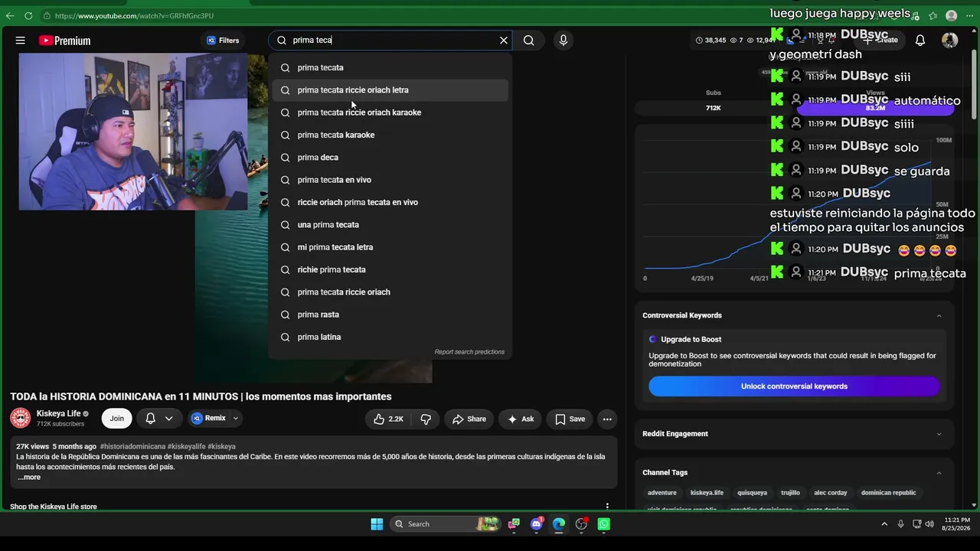Click the "dominican republic" channel tag
The width and height of the screenshot is (980, 551).
tap(888, 493)
